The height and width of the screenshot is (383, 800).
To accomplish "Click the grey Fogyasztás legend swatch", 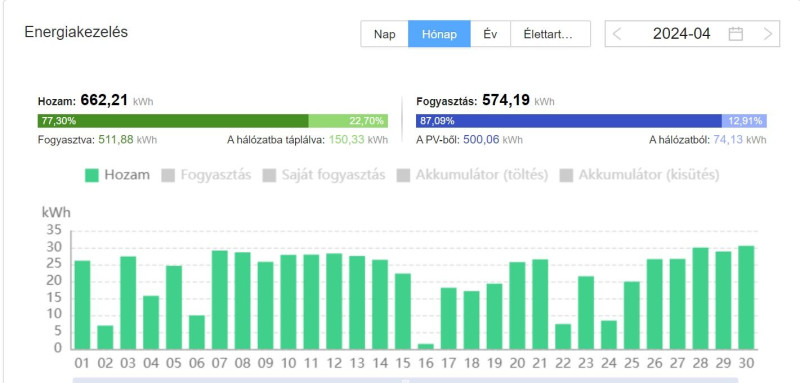I will [168, 175].
